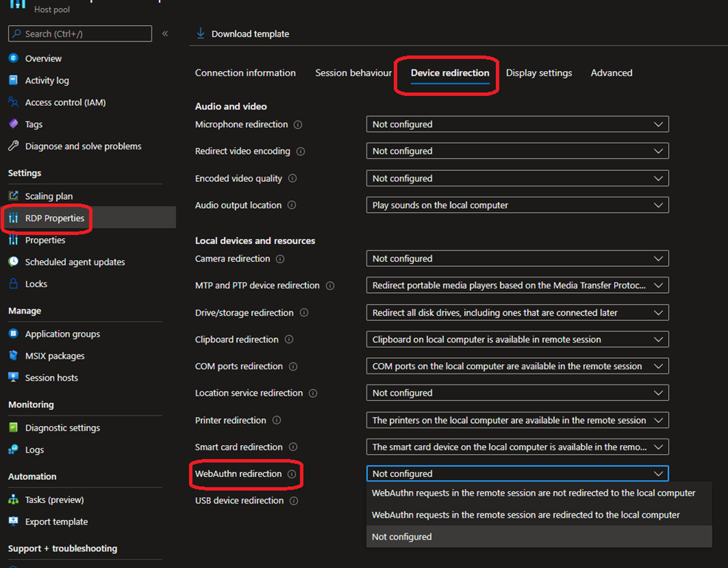Collapse the sidebar using double-chevron icon
Screen dimensions: 728x568
point(165,34)
